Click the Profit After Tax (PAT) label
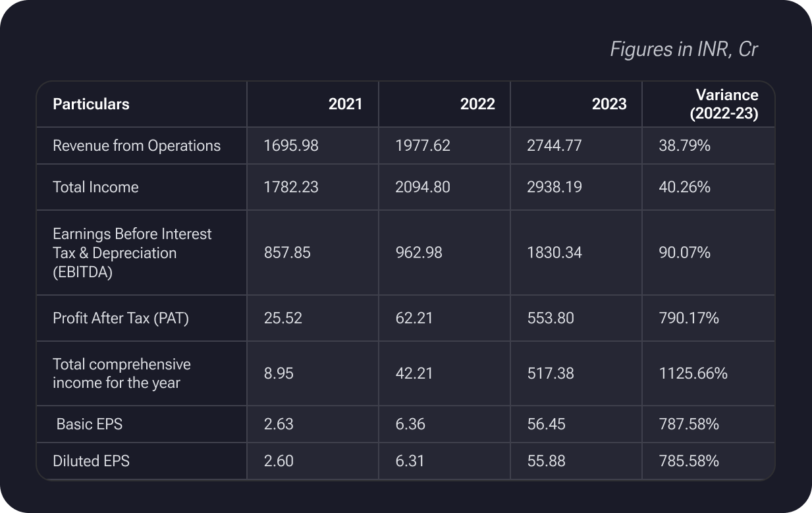 pyautogui.click(x=121, y=318)
